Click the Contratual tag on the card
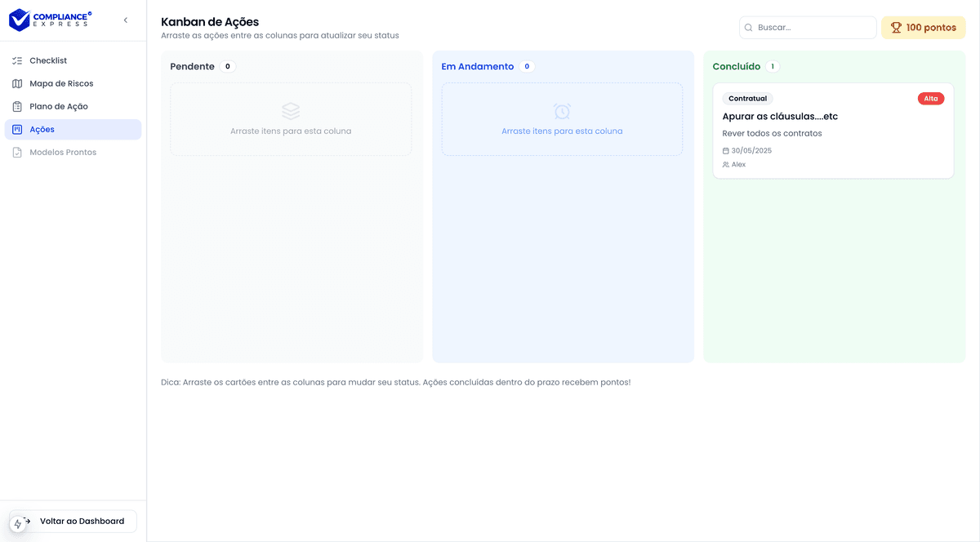 [747, 98]
